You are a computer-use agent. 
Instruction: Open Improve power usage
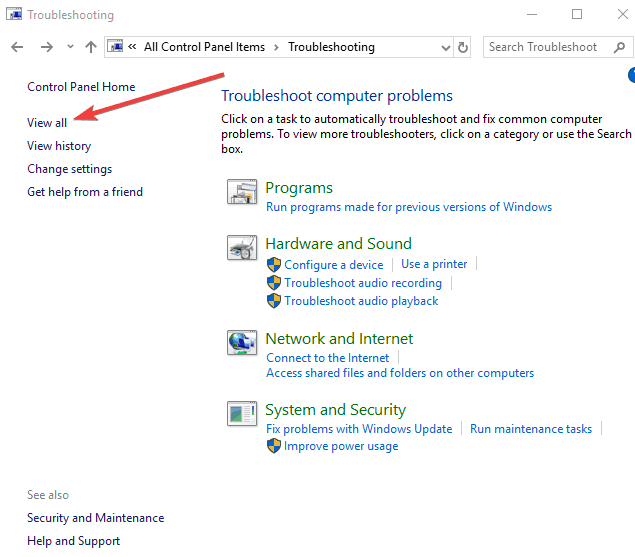pyautogui.click(x=341, y=446)
